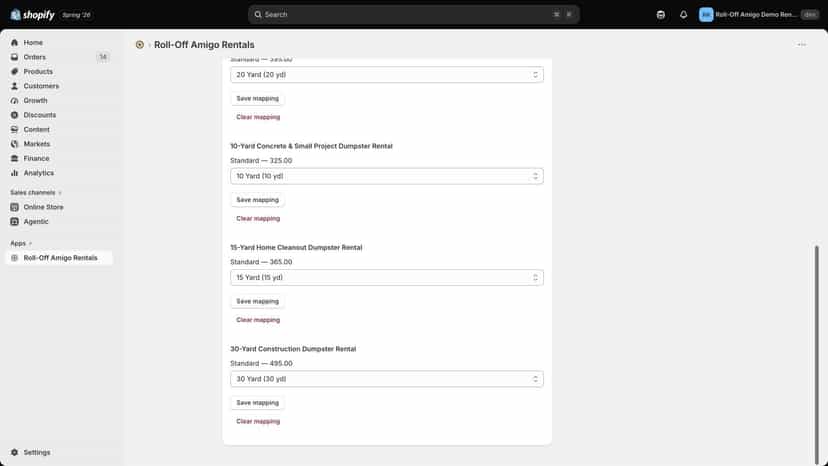Click heading 30-Yard Construction Dumpster Rental
The width and height of the screenshot is (828, 466).
293,349
